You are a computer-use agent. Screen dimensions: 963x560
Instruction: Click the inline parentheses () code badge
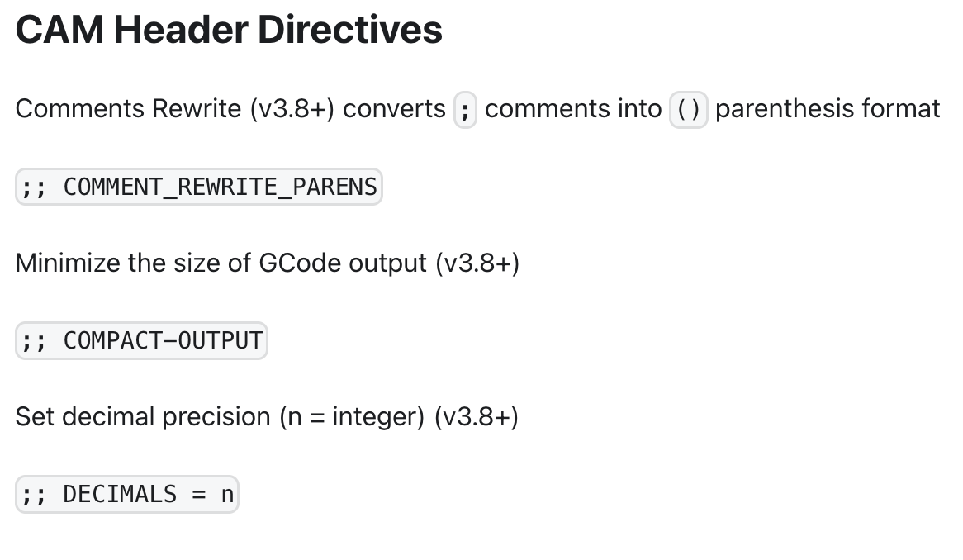click(689, 110)
